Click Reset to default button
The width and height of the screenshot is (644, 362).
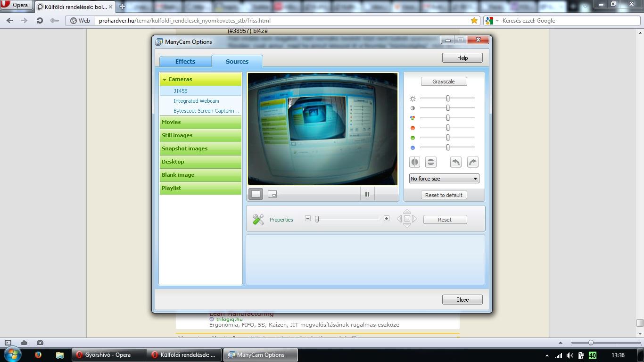(444, 195)
